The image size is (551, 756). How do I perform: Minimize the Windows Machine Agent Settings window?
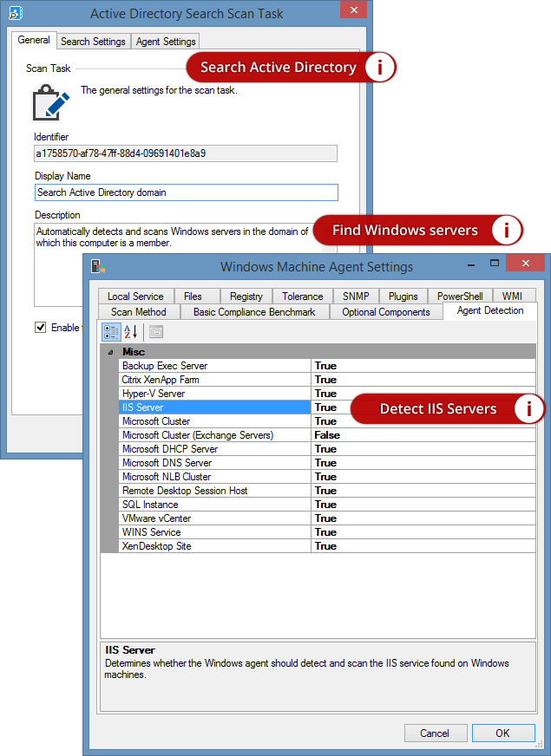(471, 264)
